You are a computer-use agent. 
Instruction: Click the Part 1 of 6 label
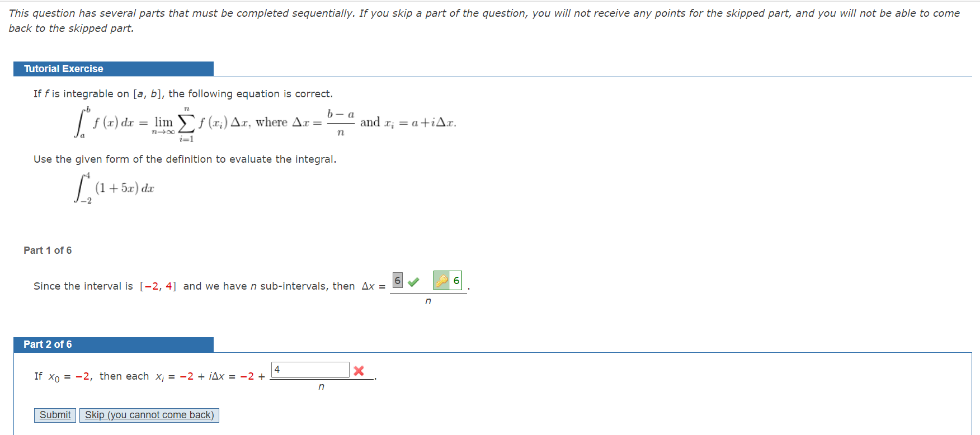[x=48, y=250]
